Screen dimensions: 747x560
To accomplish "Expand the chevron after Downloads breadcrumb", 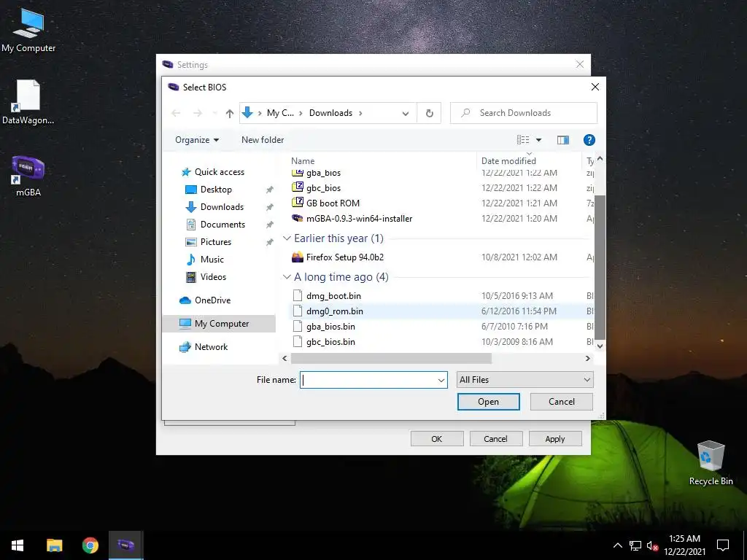I will click(x=360, y=113).
